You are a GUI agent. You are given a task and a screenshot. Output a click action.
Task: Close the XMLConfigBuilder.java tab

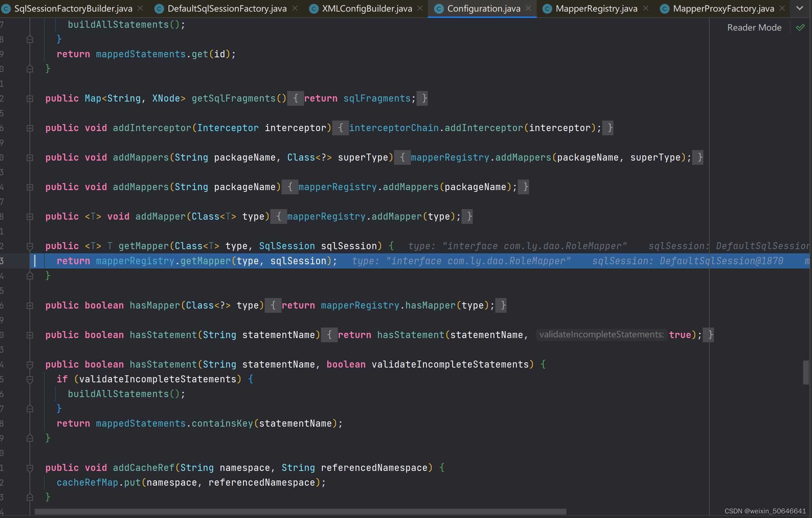point(420,8)
